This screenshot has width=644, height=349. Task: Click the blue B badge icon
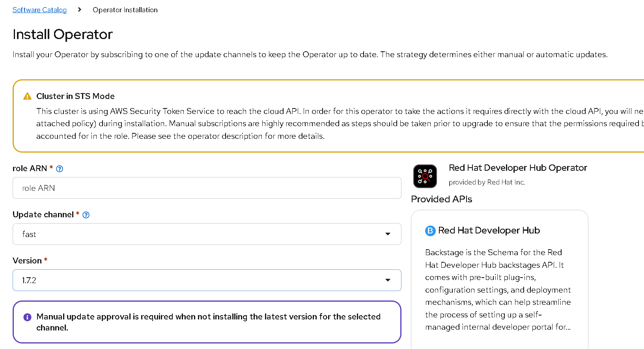point(430,231)
